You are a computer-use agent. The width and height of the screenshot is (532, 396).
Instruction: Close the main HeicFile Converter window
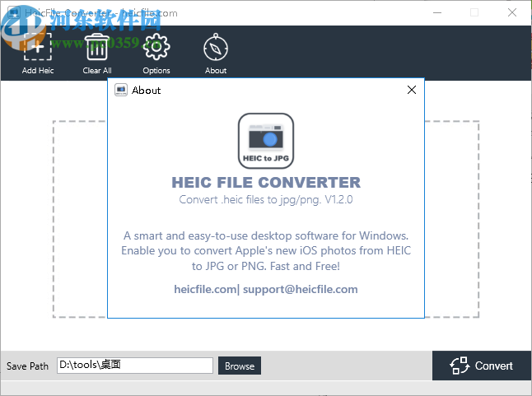pos(512,13)
